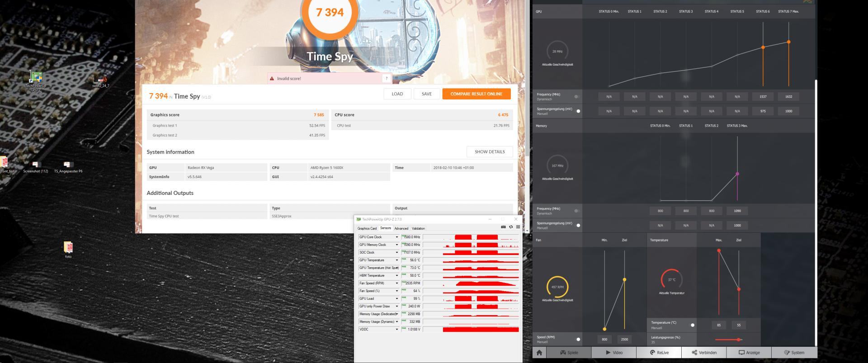Open GPU-Z hamburger menu icon
Viewport: 868px width, 363px height.
(518, 227)
